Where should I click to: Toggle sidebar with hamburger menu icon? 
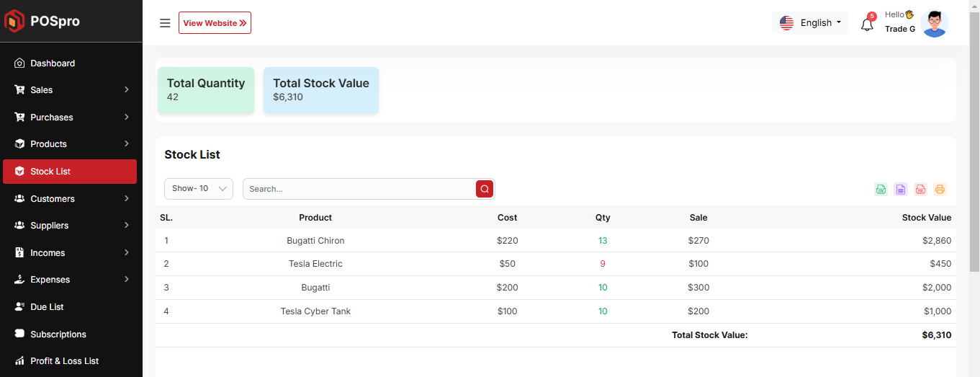point(165,23)
